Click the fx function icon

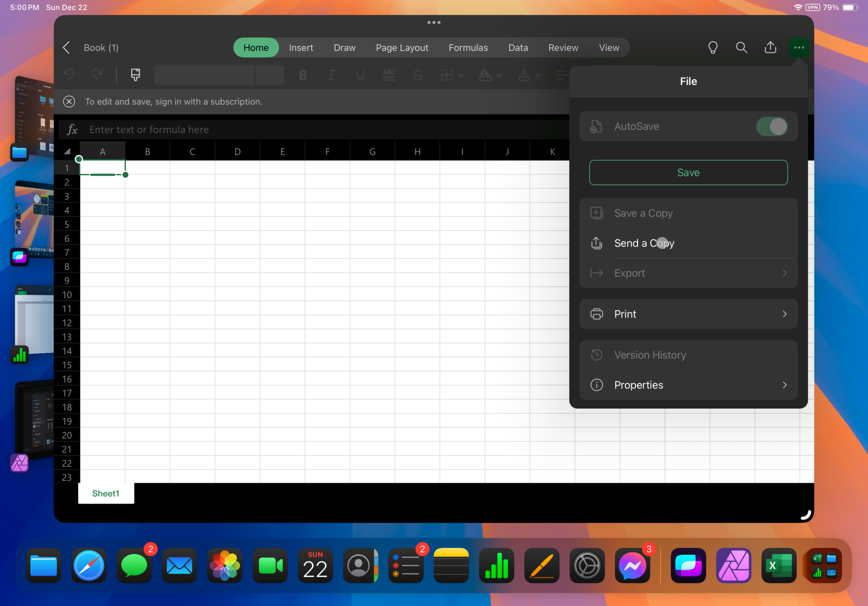tap(72, 130)
